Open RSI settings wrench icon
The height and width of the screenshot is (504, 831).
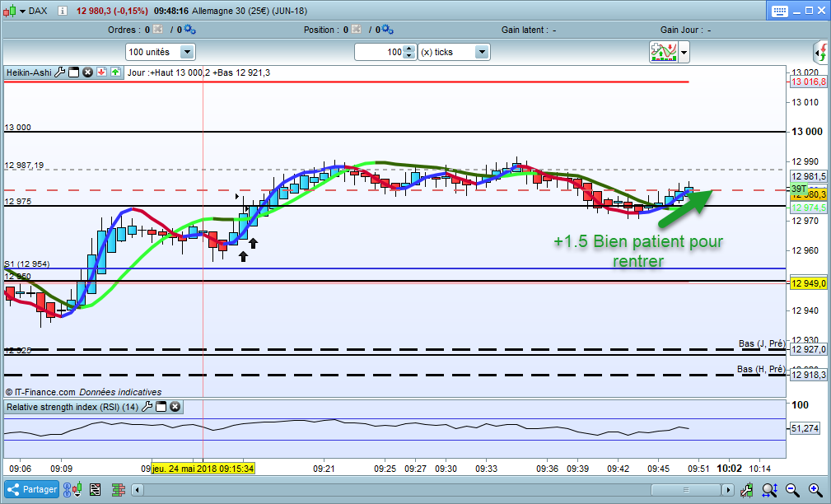pos(147,407)
